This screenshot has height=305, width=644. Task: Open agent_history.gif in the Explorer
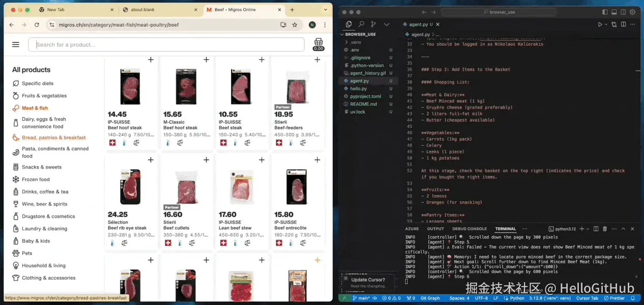(x=368, y=73)
